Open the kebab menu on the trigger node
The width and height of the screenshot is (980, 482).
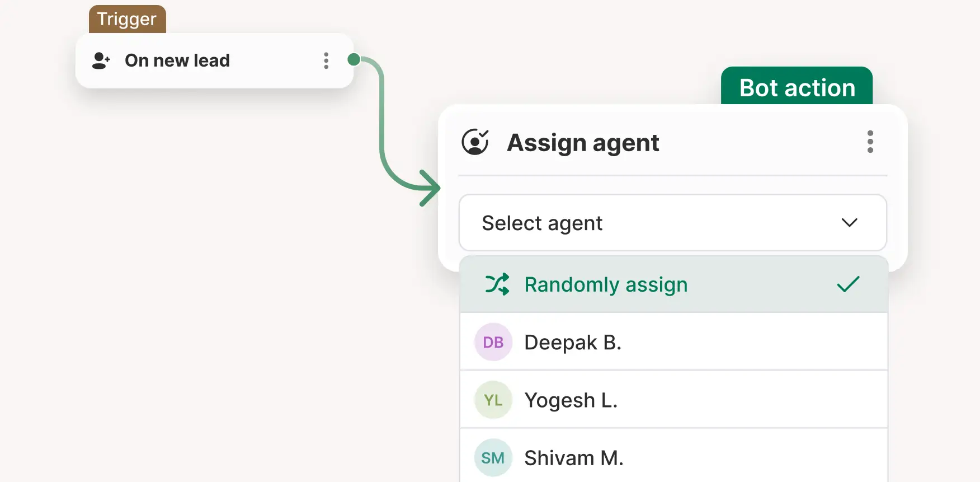pyautogui.click(x=326, y=60)
